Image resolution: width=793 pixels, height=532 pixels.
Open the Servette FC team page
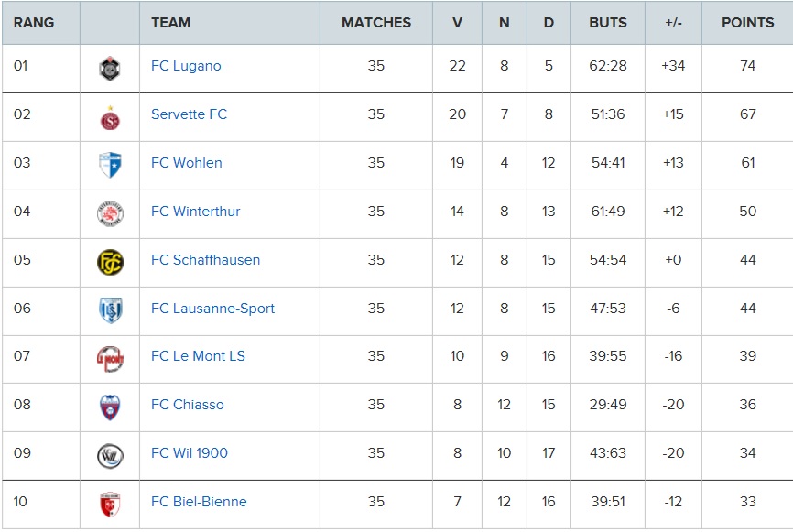coord(189,114)
